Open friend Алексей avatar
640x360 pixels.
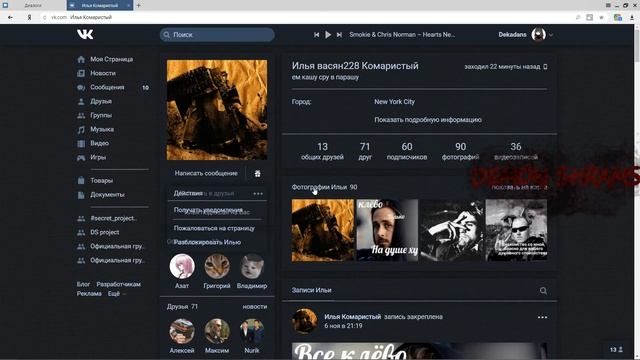click(x=182, y=331)
